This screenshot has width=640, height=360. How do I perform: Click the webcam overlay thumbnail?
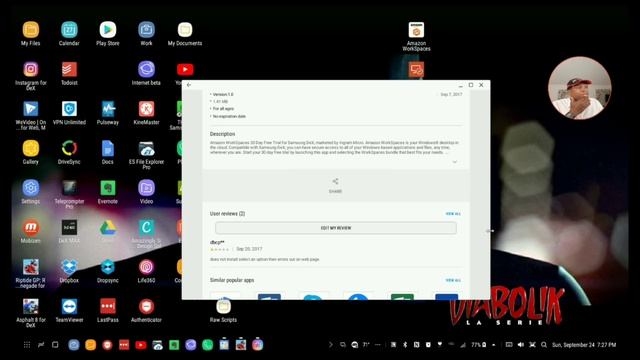point(580,88)
